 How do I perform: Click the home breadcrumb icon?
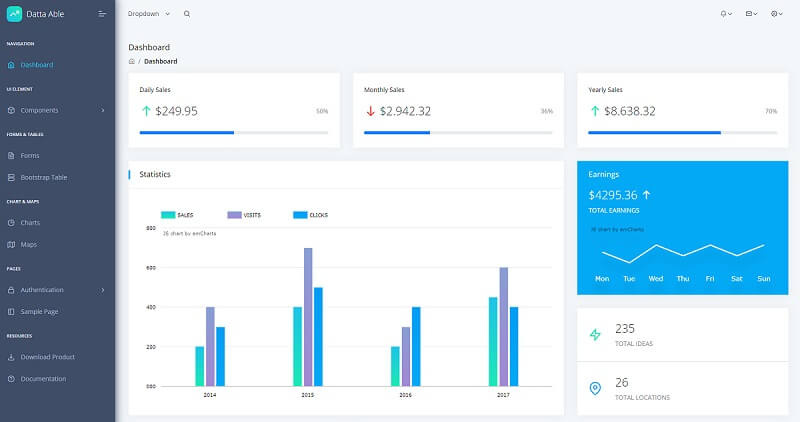pos(132,61)
